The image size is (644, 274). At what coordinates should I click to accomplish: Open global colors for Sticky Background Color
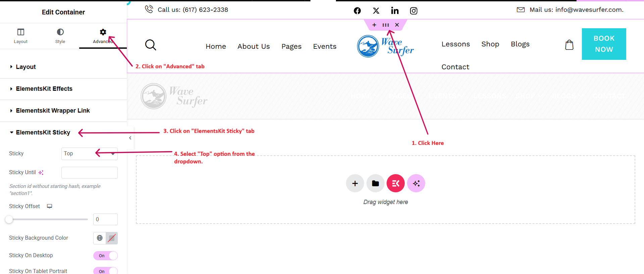point(100,238)
